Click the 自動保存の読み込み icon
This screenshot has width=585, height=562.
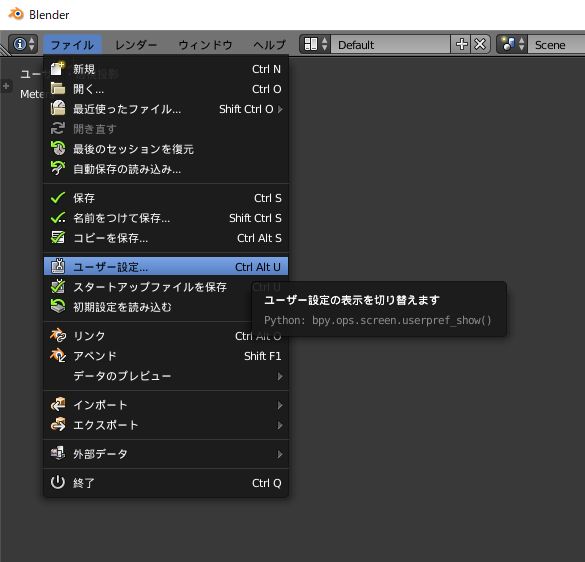pos(58,168)
